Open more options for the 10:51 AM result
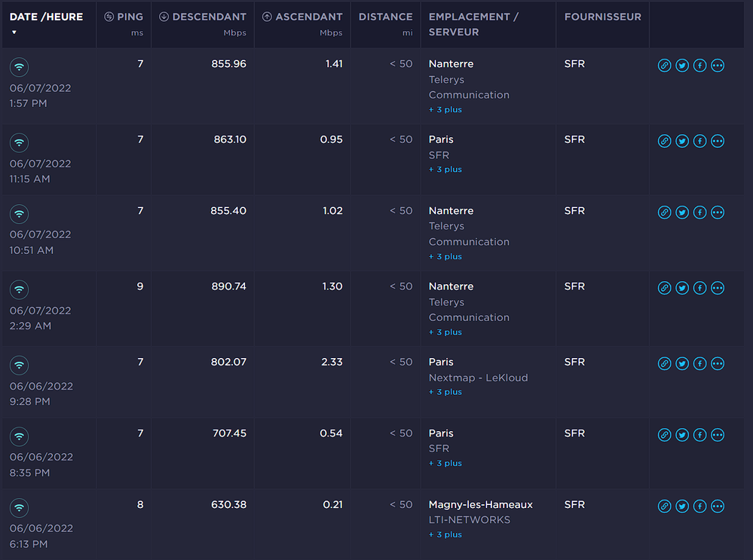 point(718,213)
